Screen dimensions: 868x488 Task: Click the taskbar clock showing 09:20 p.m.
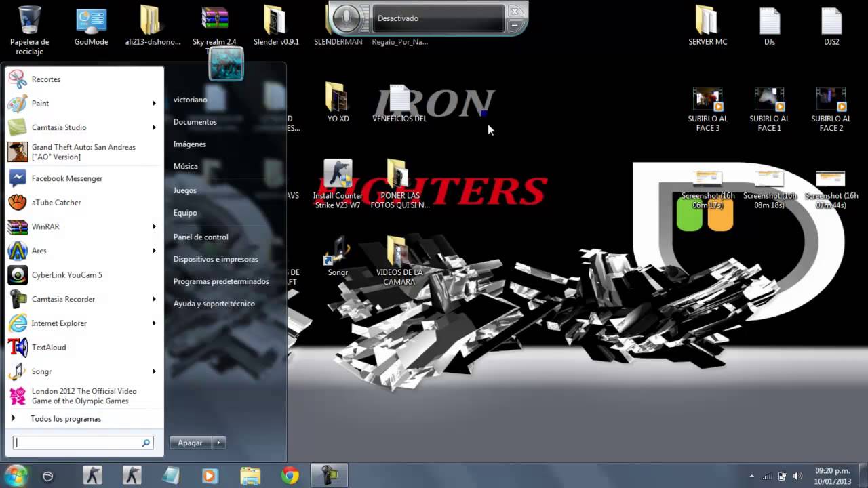point(833,476)
